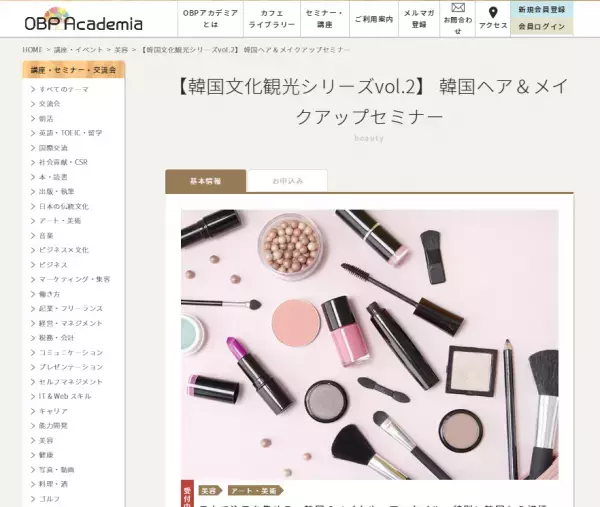Image resolution: width=600 pixels, height=507 pixels.
Task: Click the map pin アクセス icon
Action: coord(493,13)
